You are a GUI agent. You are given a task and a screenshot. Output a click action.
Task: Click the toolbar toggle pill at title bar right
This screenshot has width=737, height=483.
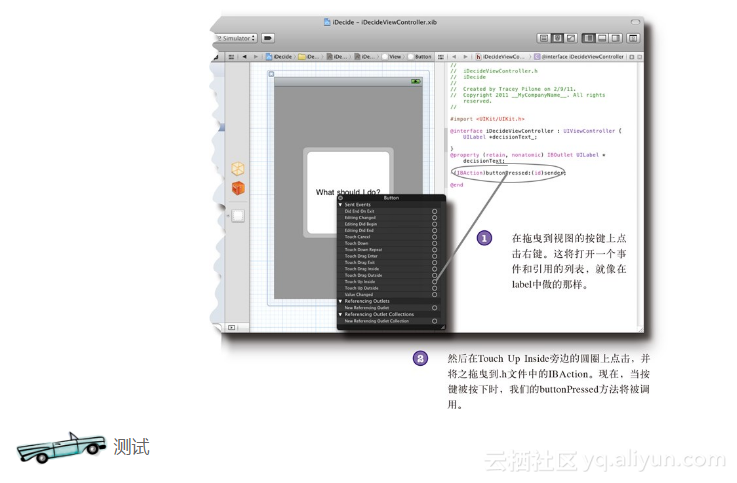pyautogui.click(x=635, y=22)
